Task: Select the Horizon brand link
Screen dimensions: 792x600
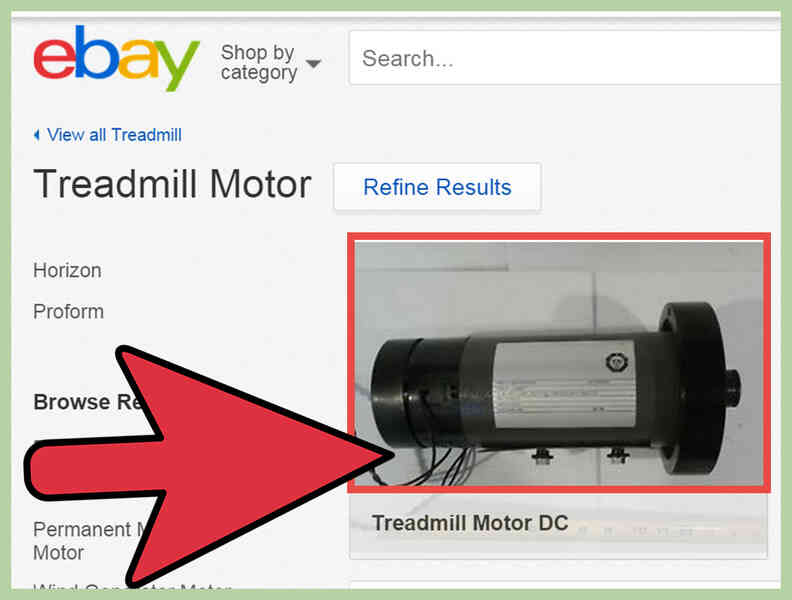Action: [x=67, y=270]
